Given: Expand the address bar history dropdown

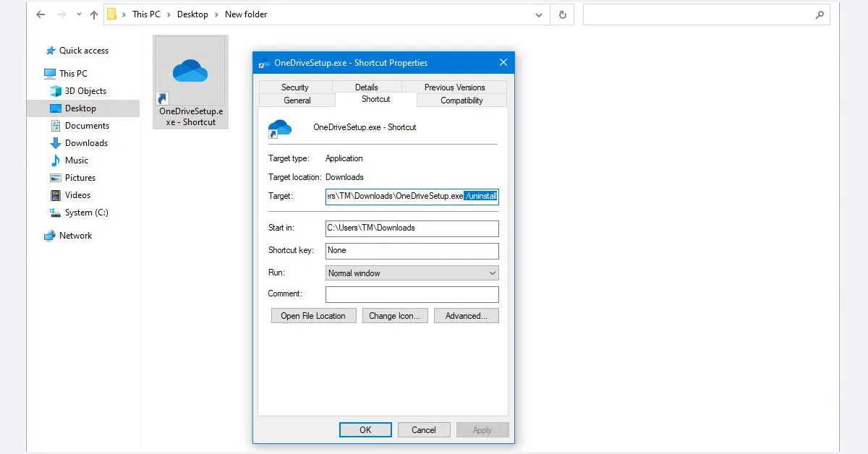Looking at the screenshot, I should click(x=538, y=14).
